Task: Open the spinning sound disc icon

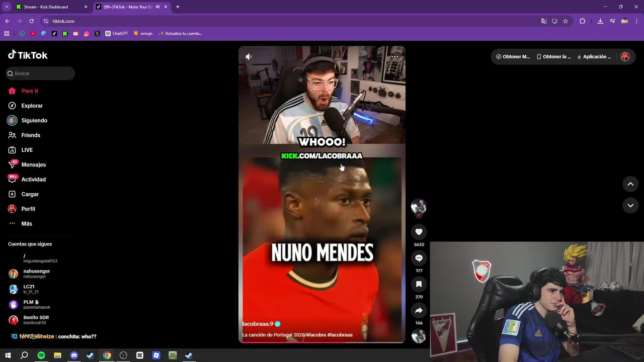Action: [419, 336]
